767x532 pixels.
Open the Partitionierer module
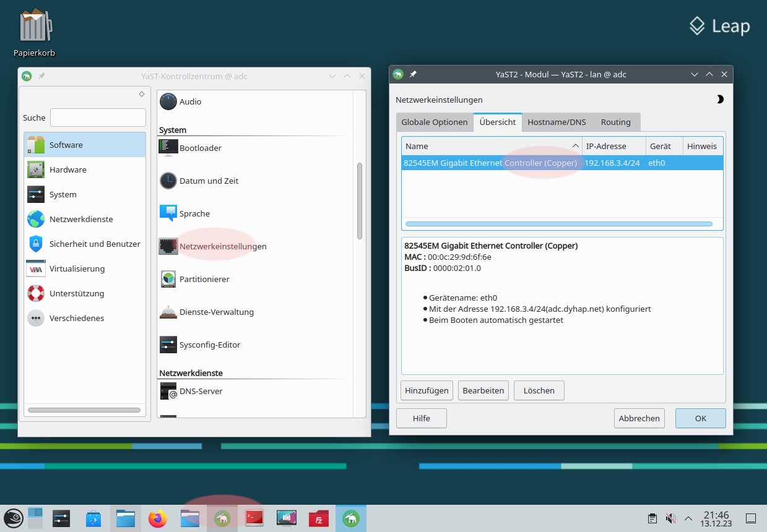pos(204,280)
